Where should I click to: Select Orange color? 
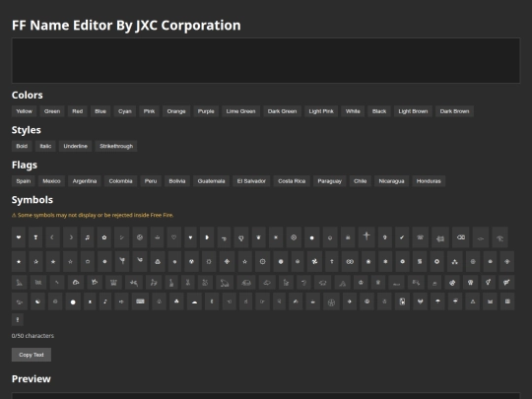click(x=176, y=111)
